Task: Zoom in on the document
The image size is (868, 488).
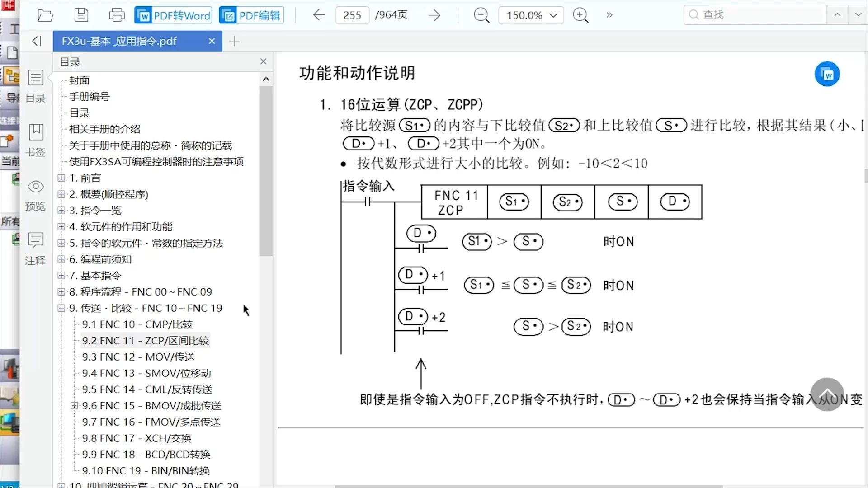Action: 580,15
